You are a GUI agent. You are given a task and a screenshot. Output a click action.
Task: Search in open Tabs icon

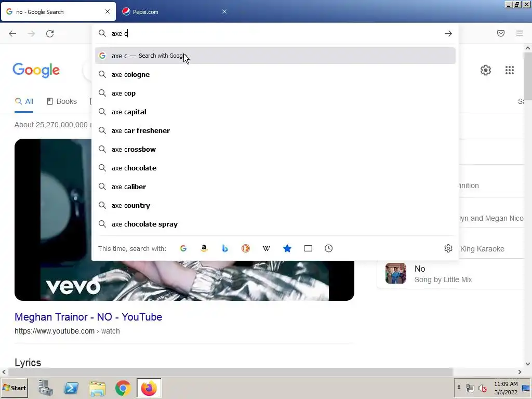tap(308, 248)
